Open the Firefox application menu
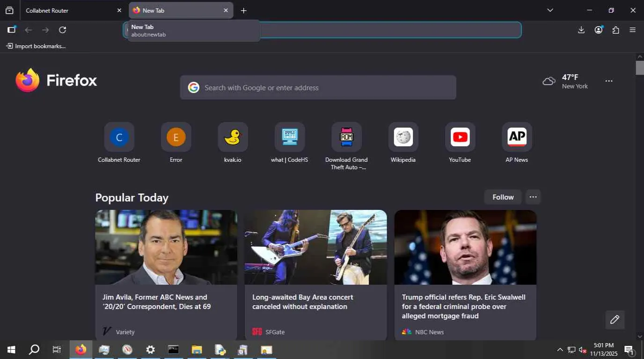The image size is (644, 359). point(633,30)
